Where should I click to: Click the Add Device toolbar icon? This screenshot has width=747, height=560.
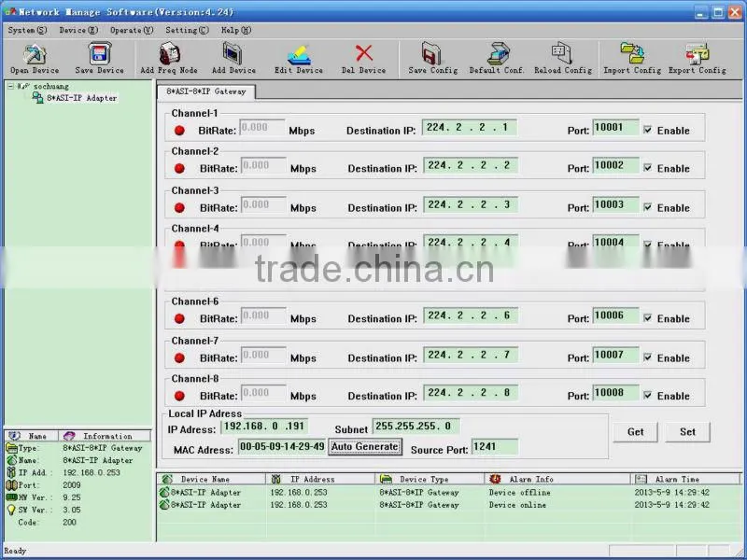[233, 53]
